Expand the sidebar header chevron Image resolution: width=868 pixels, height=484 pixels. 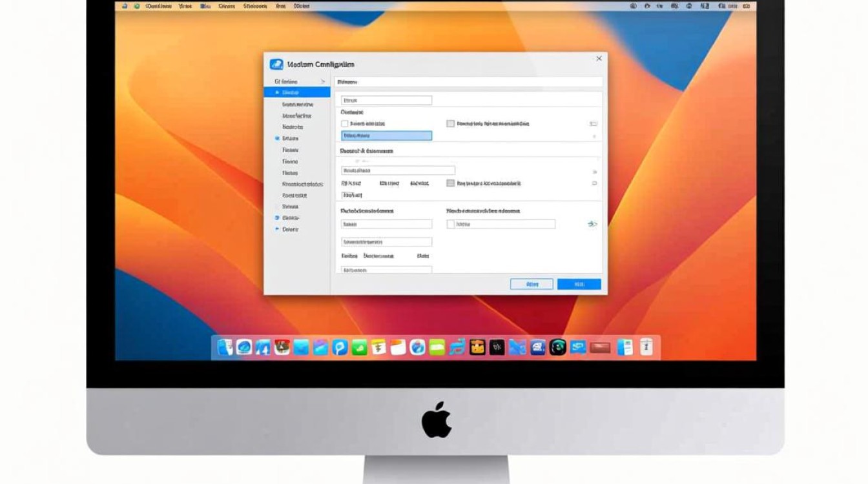coord(323,81)
